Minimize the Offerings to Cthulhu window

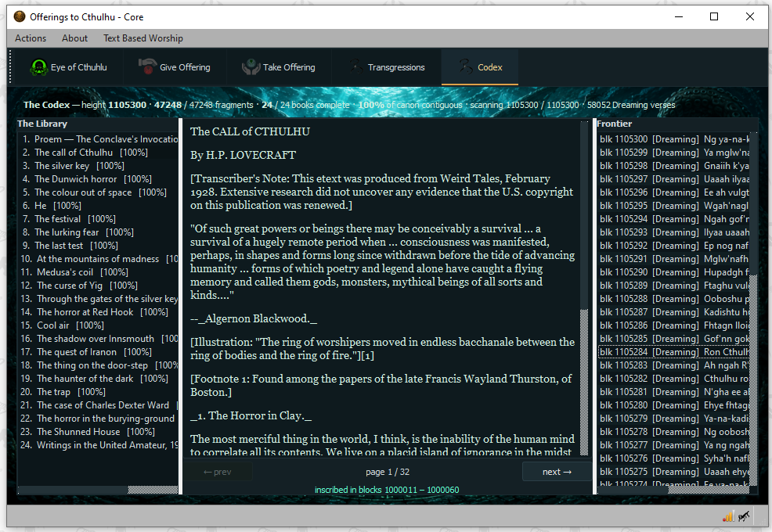pyautogui.click(x=679, y=16)
